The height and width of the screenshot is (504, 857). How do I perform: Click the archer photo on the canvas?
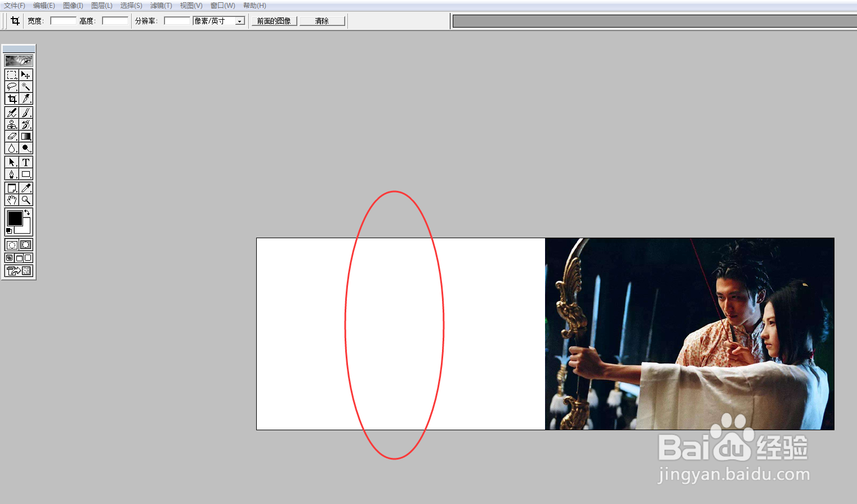pyautogui.click(x=690, y=334)
